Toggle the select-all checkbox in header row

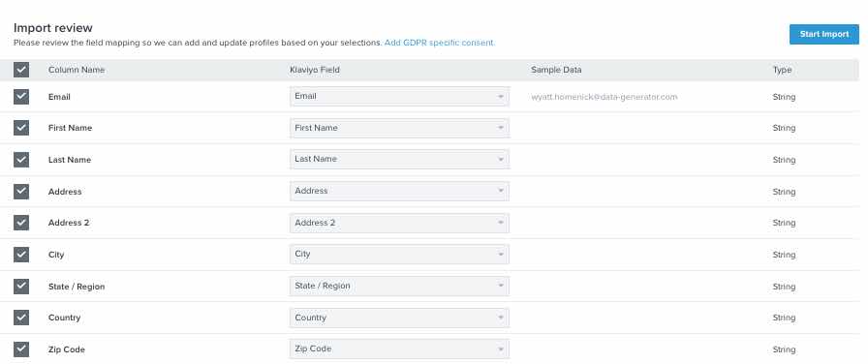21,70
